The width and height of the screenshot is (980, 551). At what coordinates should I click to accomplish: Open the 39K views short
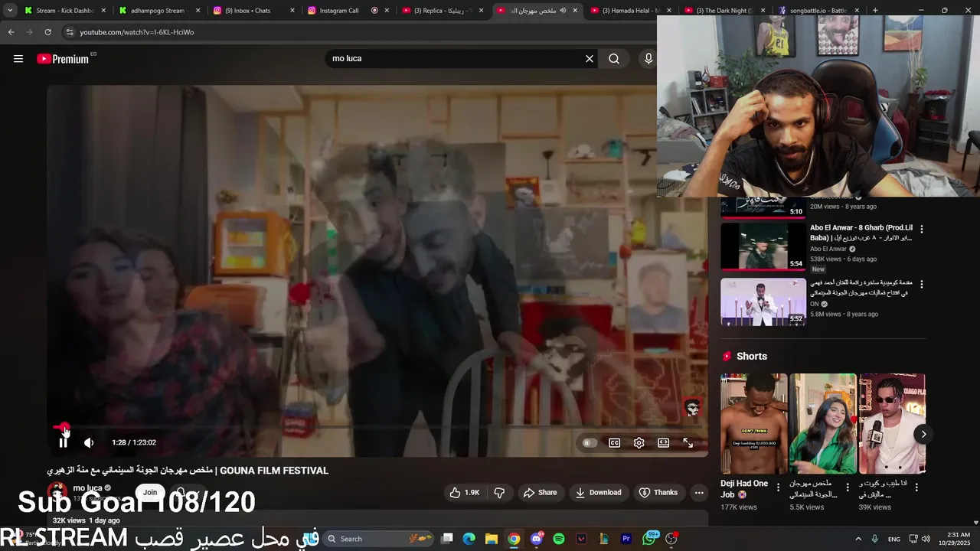tap(893, 424)
